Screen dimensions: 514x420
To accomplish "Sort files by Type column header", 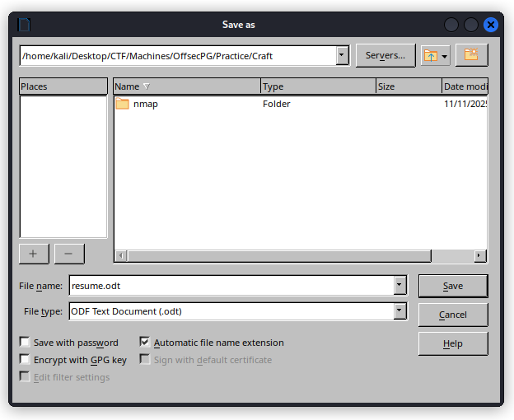I will [x=317, y=86].
